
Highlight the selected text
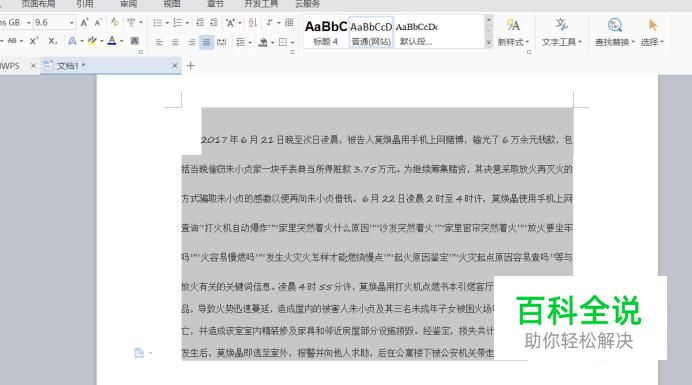[x=92, y=41]
